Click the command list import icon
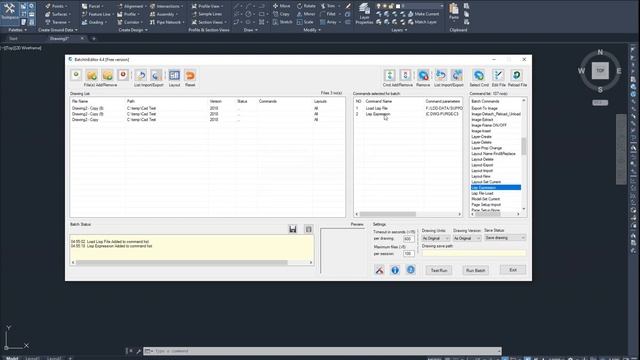Viewport: 640px width, 360px height. 441,75
